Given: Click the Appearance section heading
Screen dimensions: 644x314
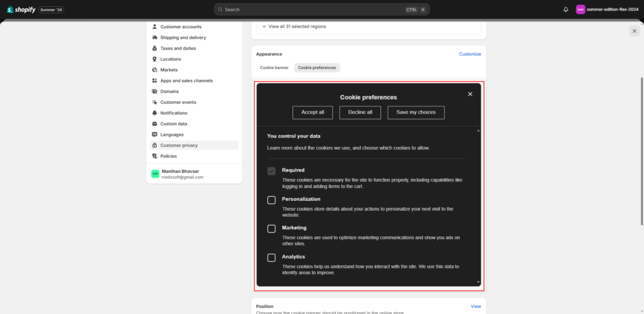Looking at the screenshot, I should click(x=269, y=54).
